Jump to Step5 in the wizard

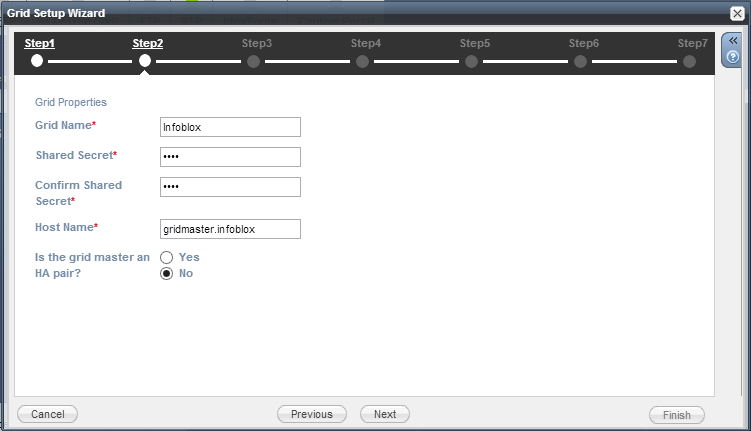point(472,61)
